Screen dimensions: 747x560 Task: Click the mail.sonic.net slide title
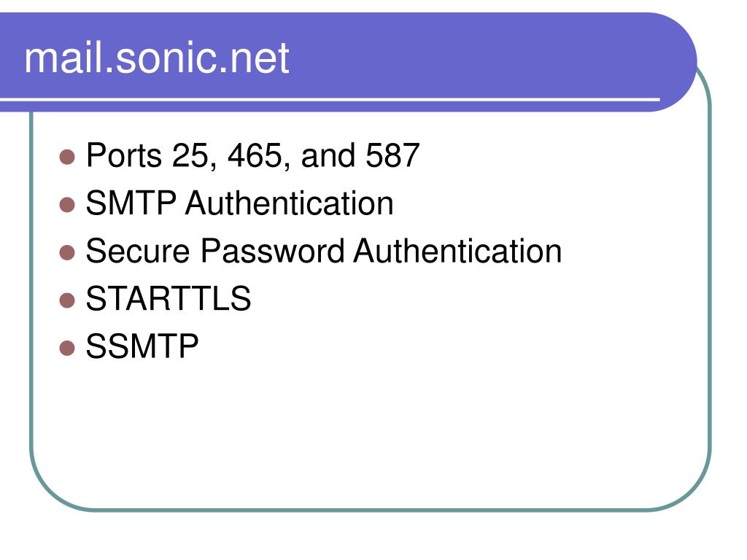pos(156,58)
